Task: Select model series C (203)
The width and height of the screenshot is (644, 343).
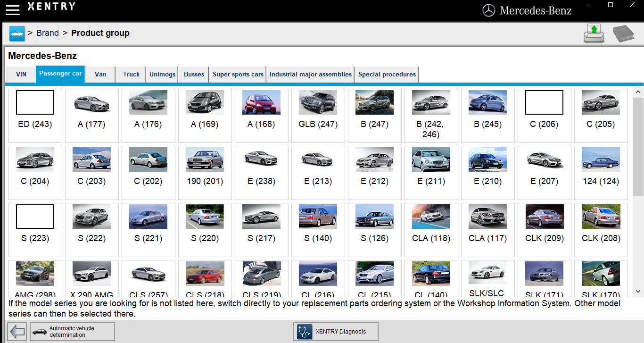Action: pos(92,173)
